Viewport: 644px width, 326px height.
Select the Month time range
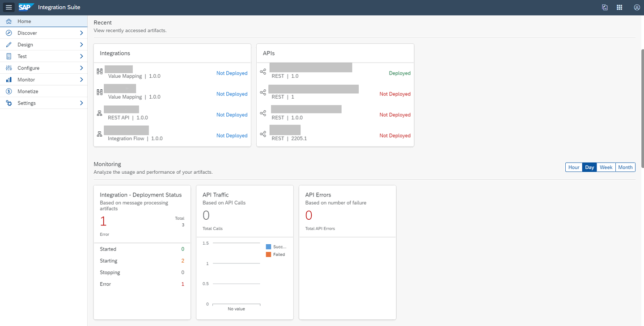click(625, 167)
